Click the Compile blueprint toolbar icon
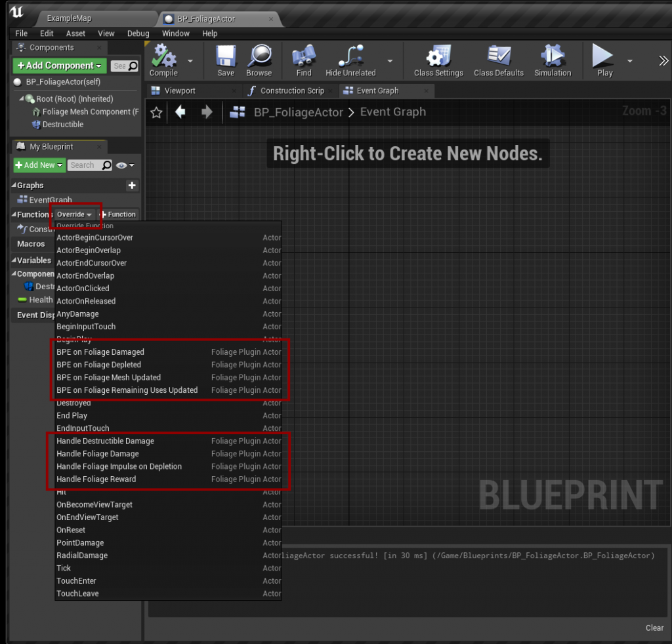This screenshot has height=644, width=672. coord(163,60)
